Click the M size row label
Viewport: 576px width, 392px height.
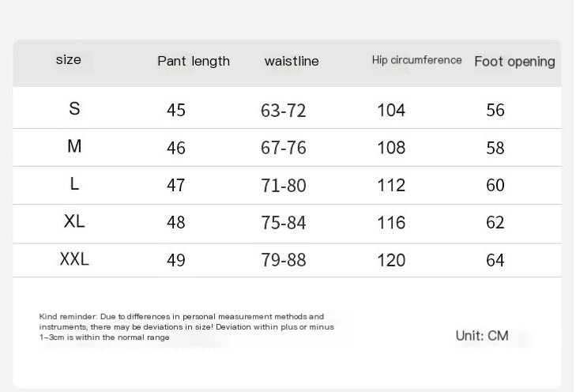(74, 146)
